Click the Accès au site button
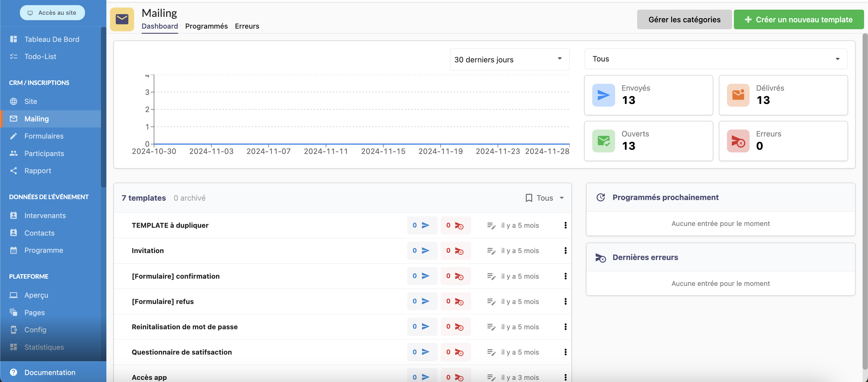The width and height of the screenshot is (868, 382). (52, 13)
